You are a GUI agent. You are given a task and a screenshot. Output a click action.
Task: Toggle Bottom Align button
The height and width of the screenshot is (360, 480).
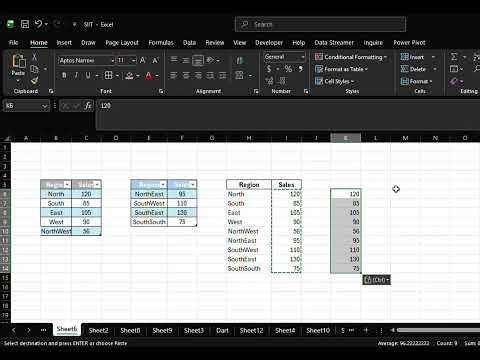click(x=198, y=60)
